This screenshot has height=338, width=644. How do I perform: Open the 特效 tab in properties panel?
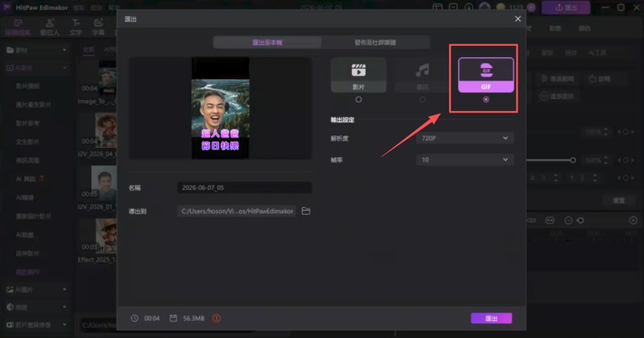click(571, 52)
